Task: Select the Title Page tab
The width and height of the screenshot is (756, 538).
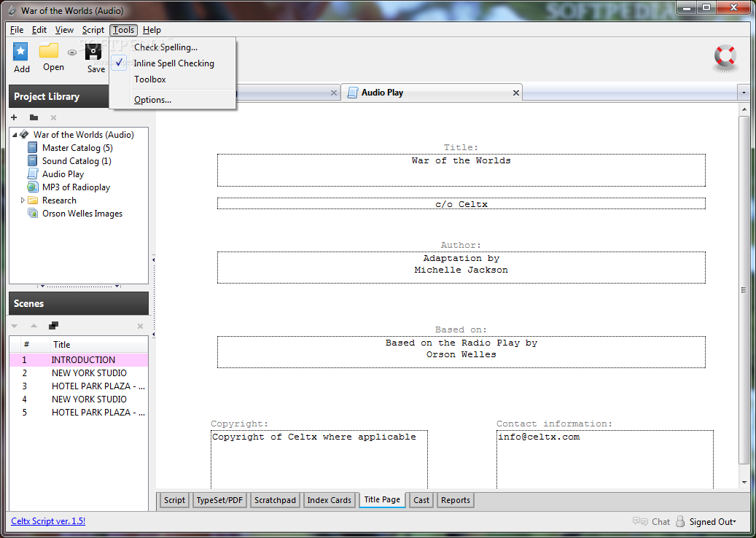Action: [x=382, y=499]
